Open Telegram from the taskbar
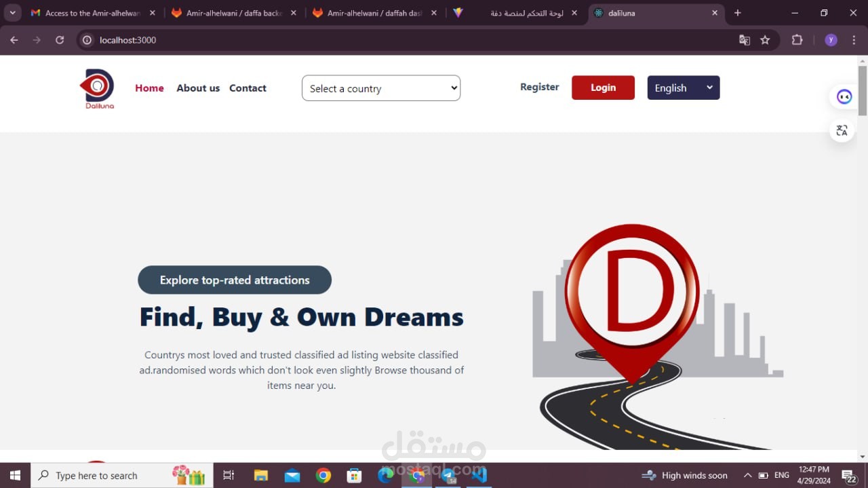This screenshot has height=488, width=868. tap(449, 475)
